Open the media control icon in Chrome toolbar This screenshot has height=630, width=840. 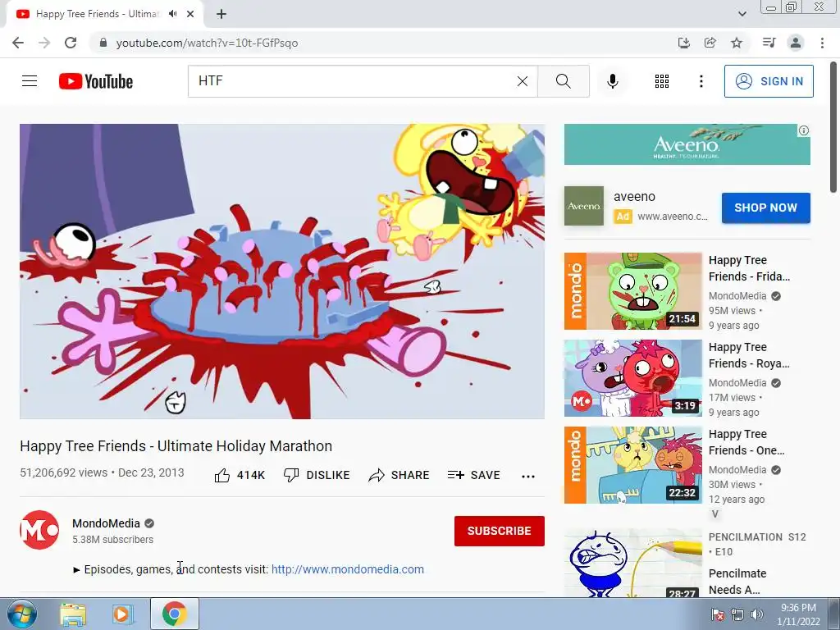769,43
